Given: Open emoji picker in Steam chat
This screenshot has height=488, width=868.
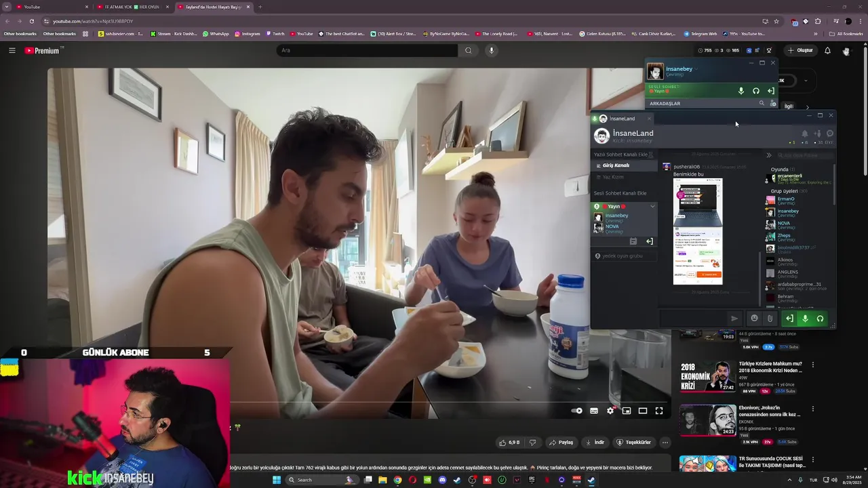Looking at the screenshot, I should click(754, 319).
